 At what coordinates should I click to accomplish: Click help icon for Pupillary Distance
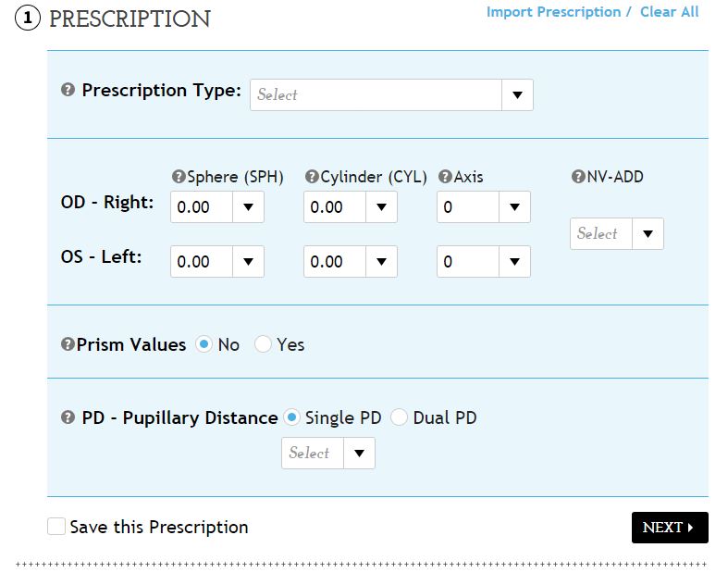pos(68,417)
